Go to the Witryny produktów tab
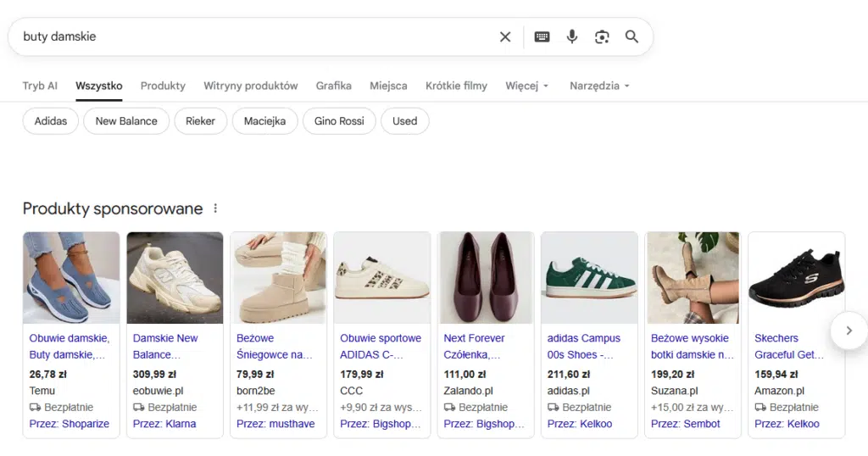This screenshot has height=456, width=868. click(251, 86)
